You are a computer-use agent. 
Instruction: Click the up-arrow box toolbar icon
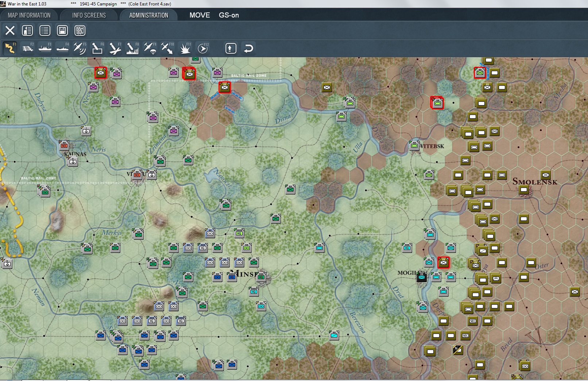pos(231,48)
